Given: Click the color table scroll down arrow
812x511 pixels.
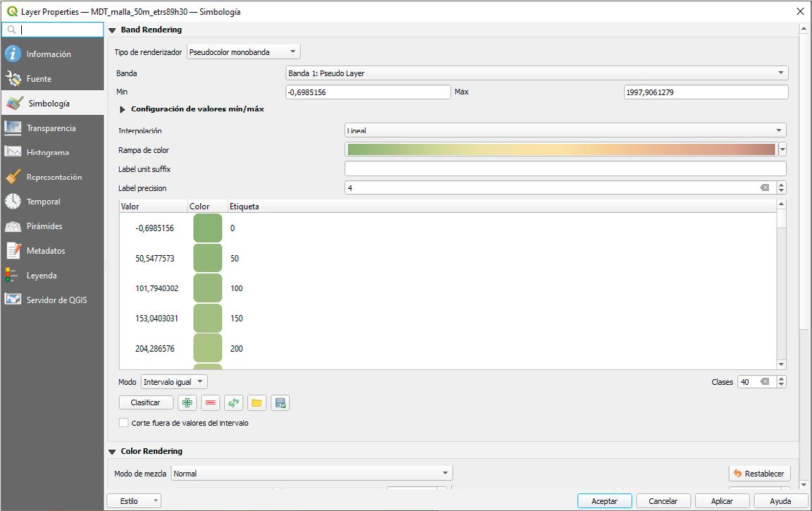Looking at the screenshot, I should [x=782, y=364].
